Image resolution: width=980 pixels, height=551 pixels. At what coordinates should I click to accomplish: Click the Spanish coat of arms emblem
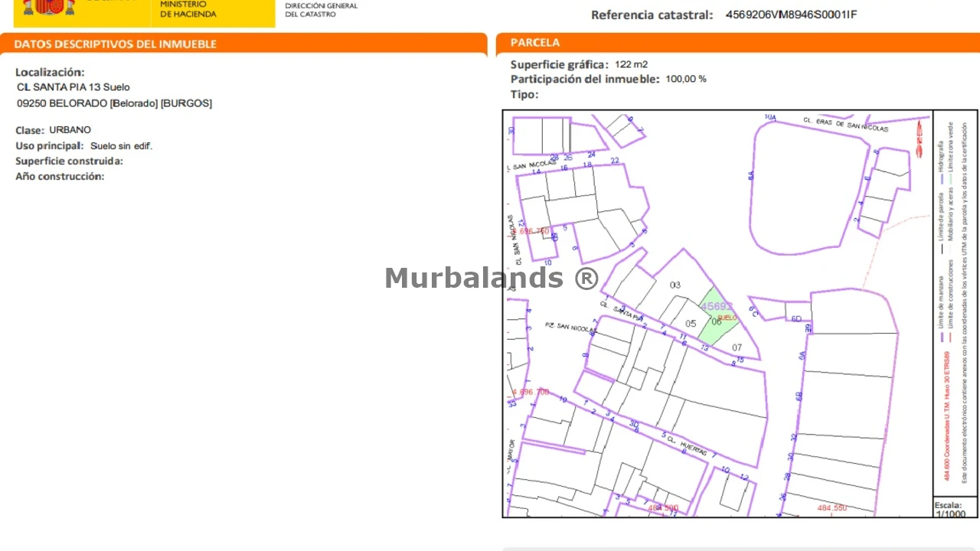pos(49,7)
